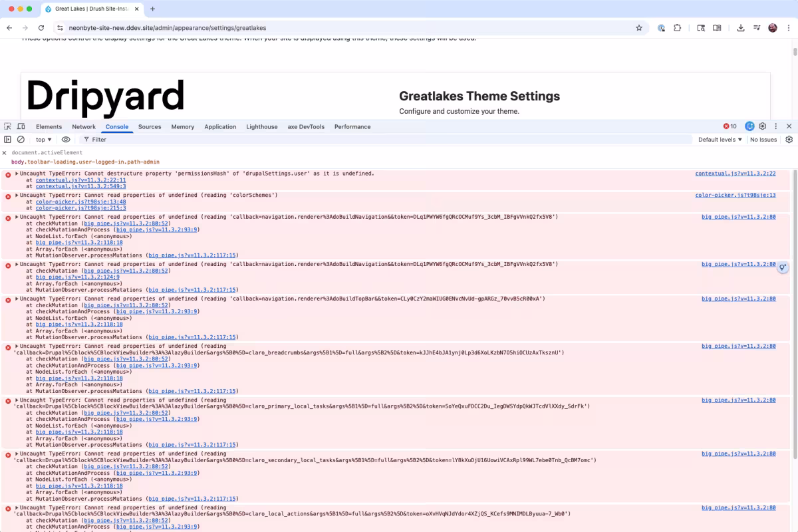The width and height of the screenshot is (798, 532).
Task: Open the 'top' execution context dropdown
Action: click(42, 139)
